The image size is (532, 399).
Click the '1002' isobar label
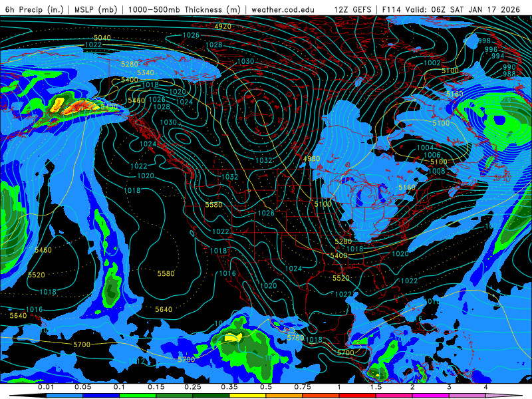coord(432,63)
